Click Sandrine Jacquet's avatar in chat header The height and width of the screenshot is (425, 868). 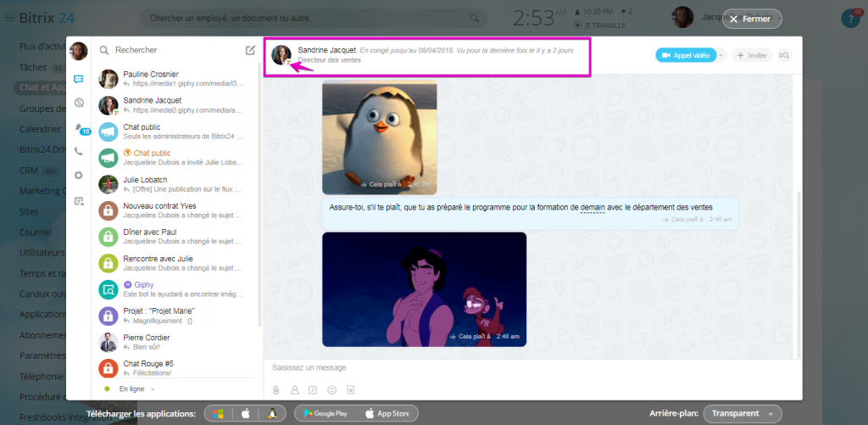click(281, 55)
